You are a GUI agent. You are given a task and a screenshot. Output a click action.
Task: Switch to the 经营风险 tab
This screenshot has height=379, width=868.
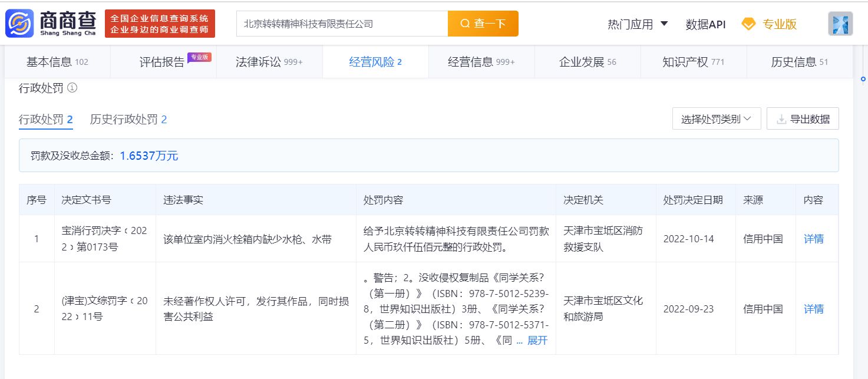point(375,62)
